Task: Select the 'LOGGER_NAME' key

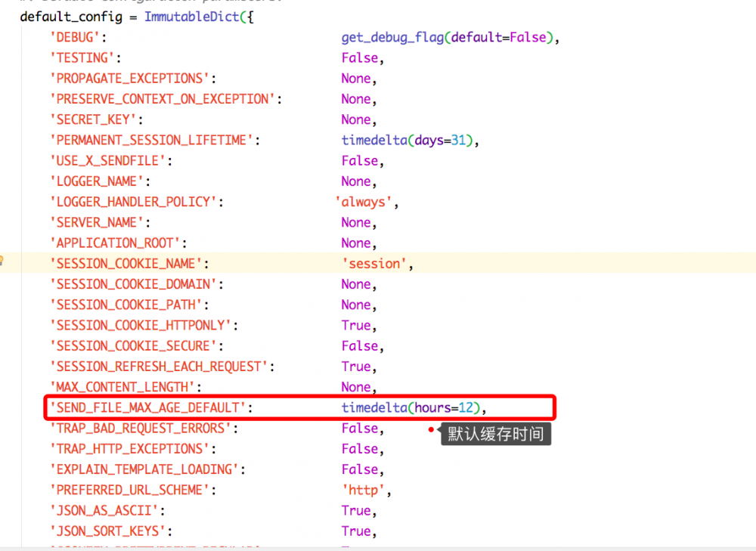Action: point(97,181)
